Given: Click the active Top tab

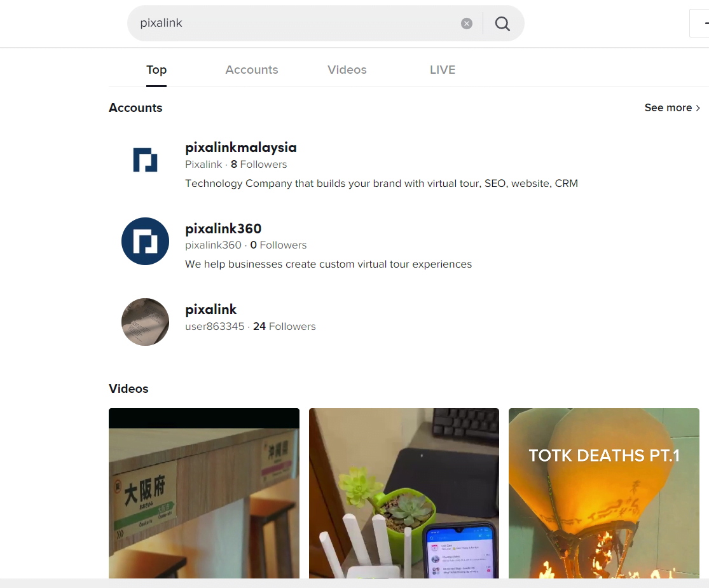Looking at the screenshot, I should pyautogui.click(x=156, y=70).
